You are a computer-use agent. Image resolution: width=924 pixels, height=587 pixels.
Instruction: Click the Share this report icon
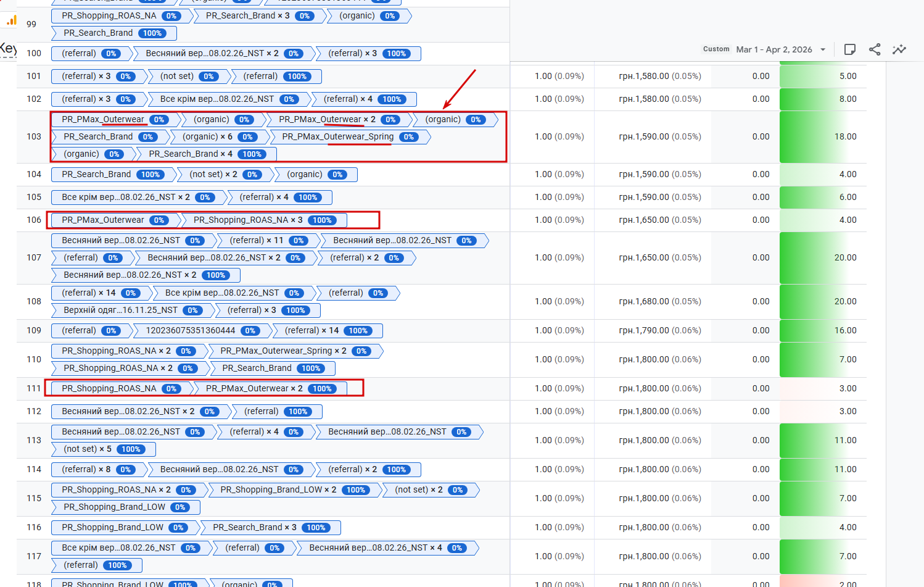click(x=875, y=49)
